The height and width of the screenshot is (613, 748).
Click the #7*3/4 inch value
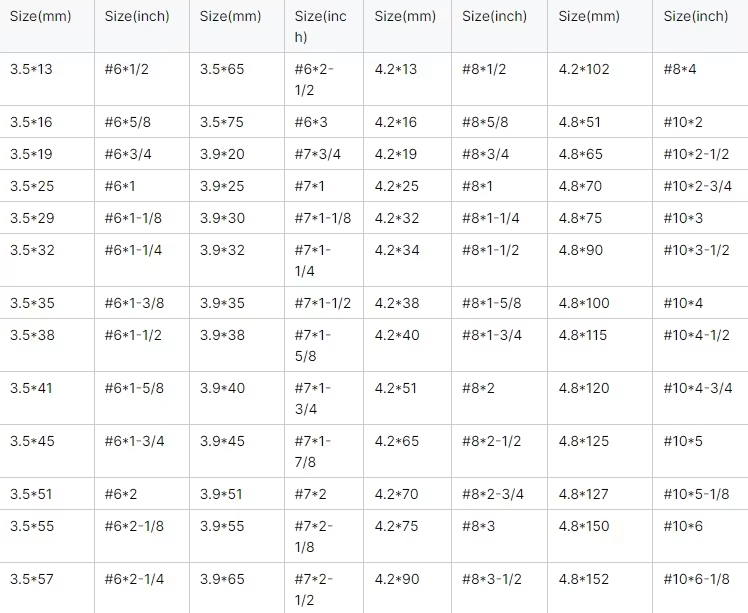(319, 154)
